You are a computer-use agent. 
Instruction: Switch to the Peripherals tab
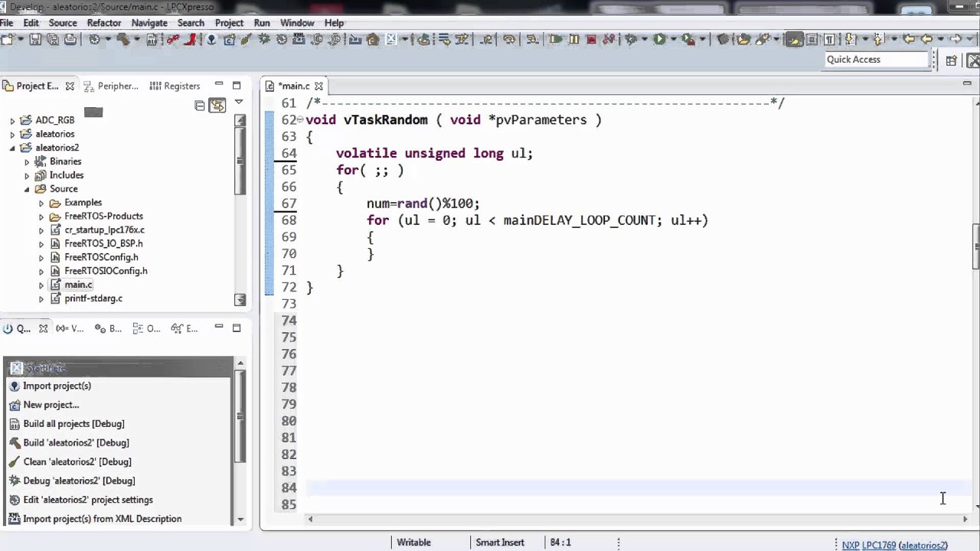111,86
